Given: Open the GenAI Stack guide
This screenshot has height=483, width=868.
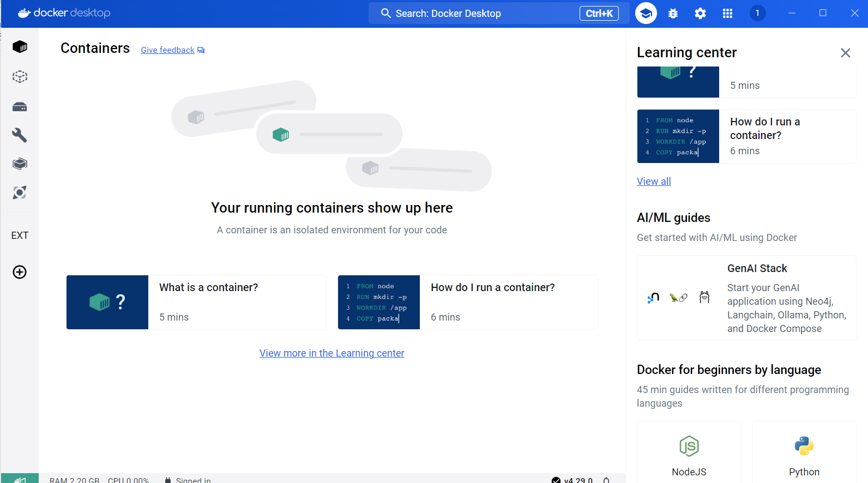Looking at the screenshot, I should pyautogui.click(x=746, y=298).
